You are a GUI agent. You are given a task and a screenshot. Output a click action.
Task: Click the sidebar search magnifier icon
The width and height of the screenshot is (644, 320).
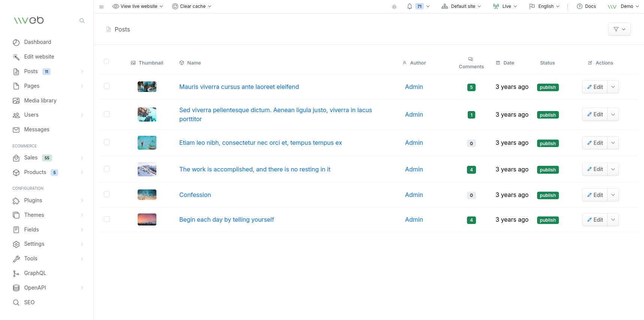click(82, 21)
